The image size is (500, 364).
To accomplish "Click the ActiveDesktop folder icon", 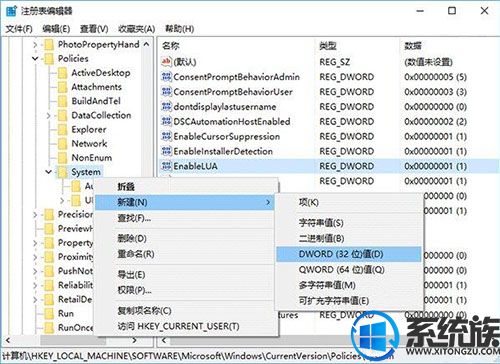I will tap(62, 73).
